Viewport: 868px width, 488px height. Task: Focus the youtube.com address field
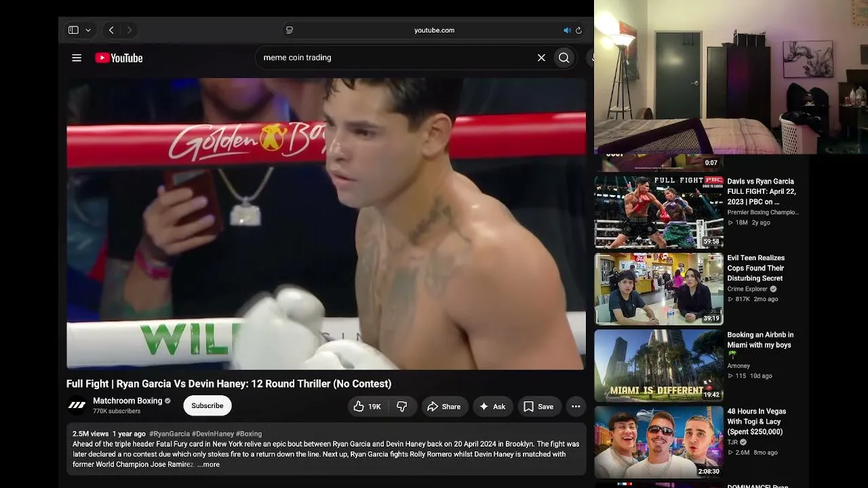coord(434,30)
